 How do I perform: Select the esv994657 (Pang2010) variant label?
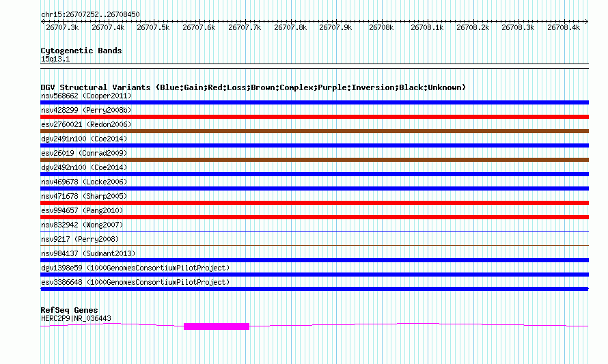(82, 210)
